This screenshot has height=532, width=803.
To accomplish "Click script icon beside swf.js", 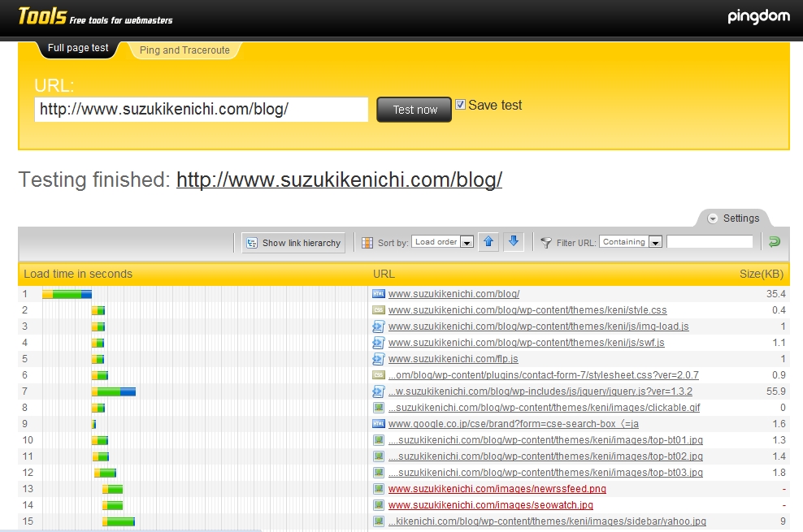I will coord(379,343).
